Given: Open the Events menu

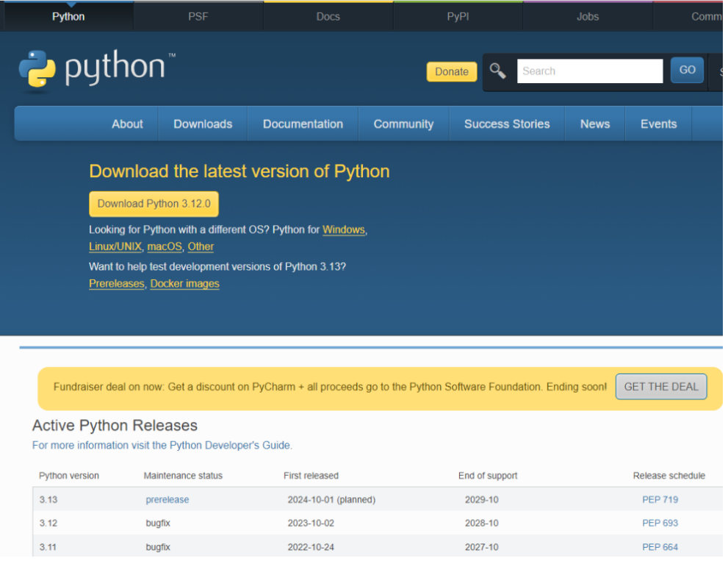Looking at the screenshot, I should pos(658,124).
